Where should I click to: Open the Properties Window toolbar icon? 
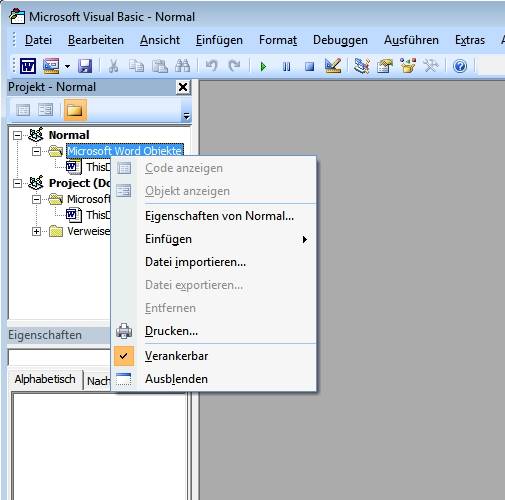385,66
